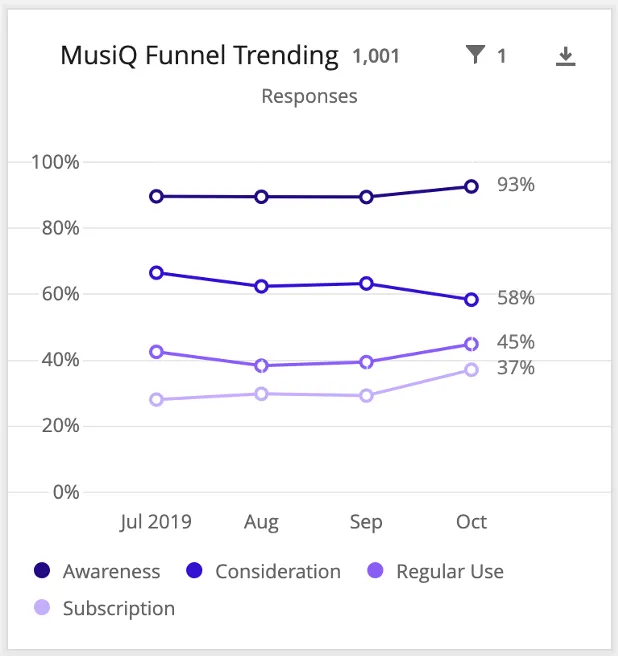618x656 pixels.
Task: Click Consideration legend color dot
Action: 195,572
